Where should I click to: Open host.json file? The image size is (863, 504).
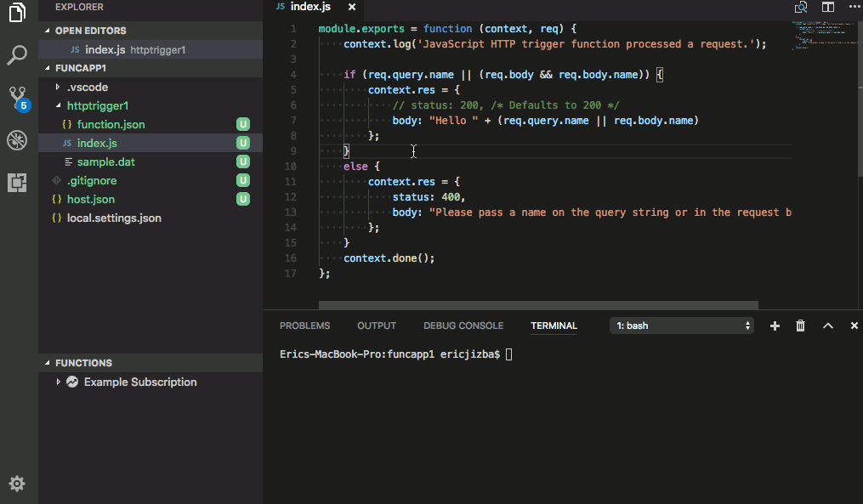pos(91,199)
